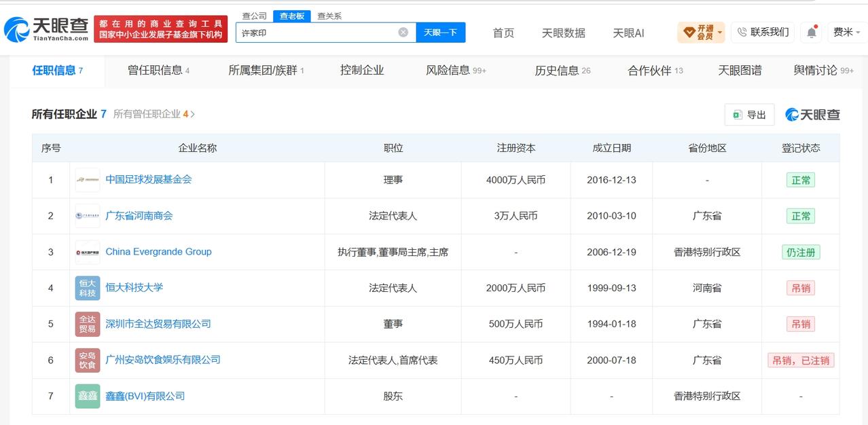Open 天眼AI in the top navigation

tap(628, 33)
